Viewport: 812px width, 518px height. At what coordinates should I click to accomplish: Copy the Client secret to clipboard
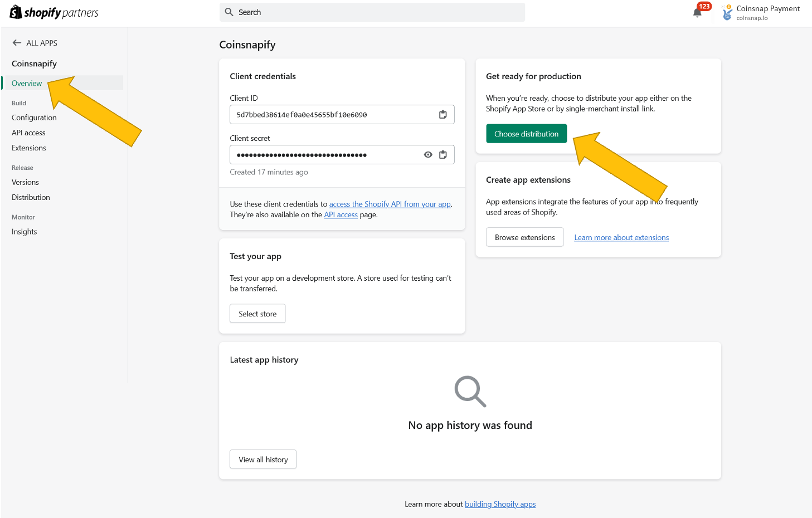click(443, 155)
